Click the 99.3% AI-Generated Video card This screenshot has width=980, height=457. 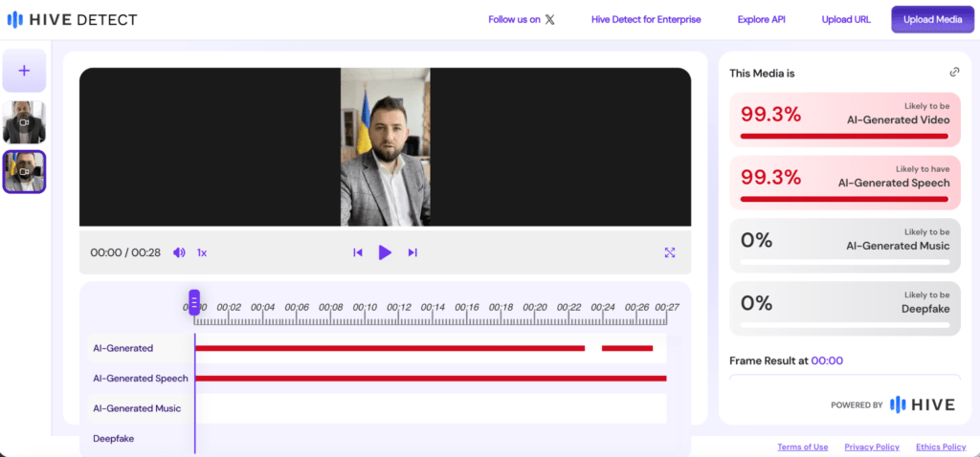click(x=845, y=120)
